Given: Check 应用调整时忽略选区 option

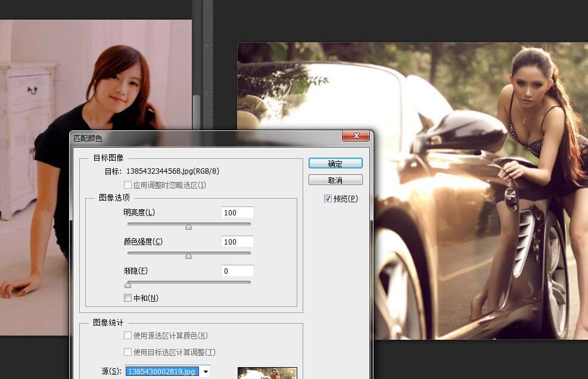Looking at the screenshot, I should pyautogui.click(x=127, y=185).
